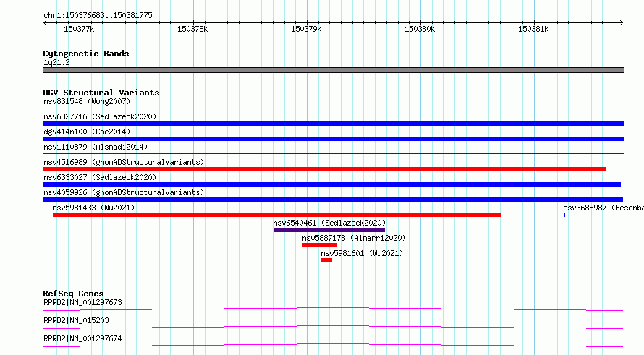Click the 1q21.2 band label
This screenshot has height=355, width=644.
click(56, 62)
